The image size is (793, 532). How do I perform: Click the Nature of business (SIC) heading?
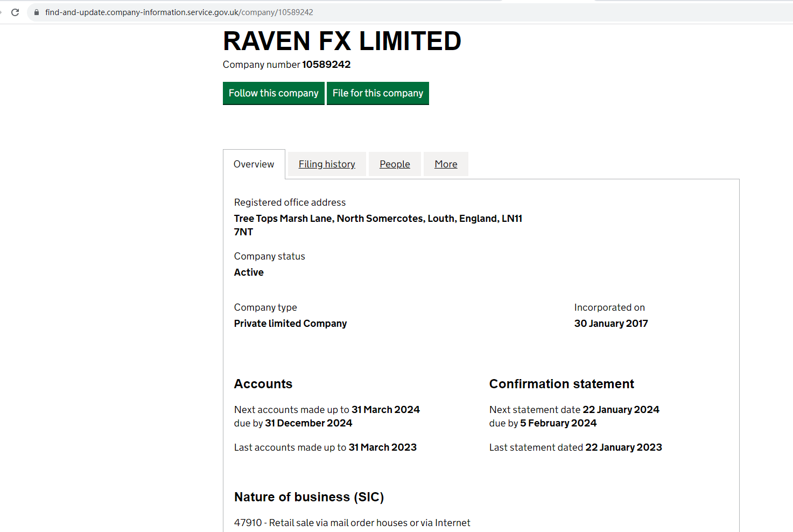[309, 497]
